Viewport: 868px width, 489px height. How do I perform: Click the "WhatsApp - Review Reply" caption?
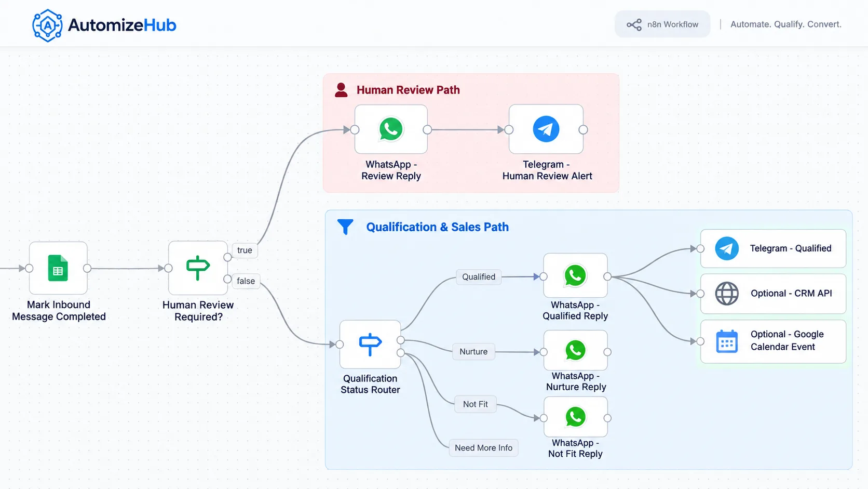point(391,170)
